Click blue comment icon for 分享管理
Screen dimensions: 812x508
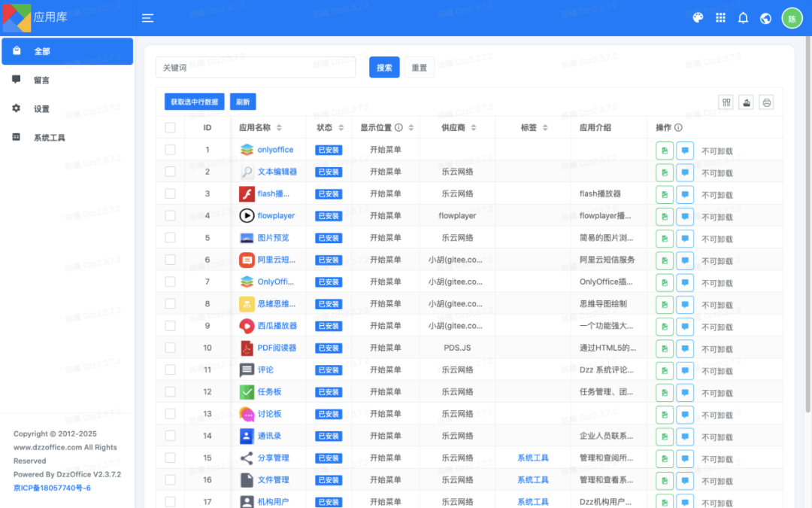(x=685, y=459)
